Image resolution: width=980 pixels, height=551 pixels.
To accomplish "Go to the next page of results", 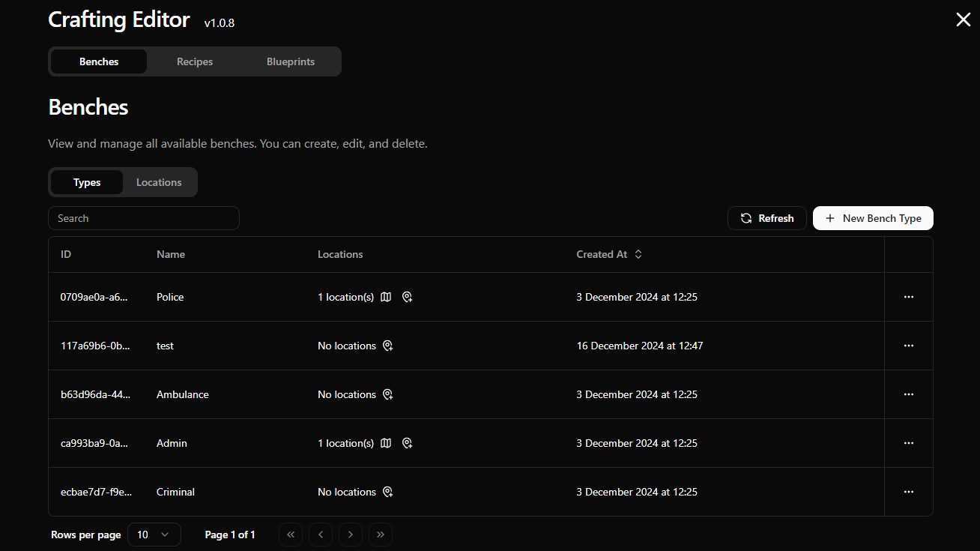I will tap(351, 535).
